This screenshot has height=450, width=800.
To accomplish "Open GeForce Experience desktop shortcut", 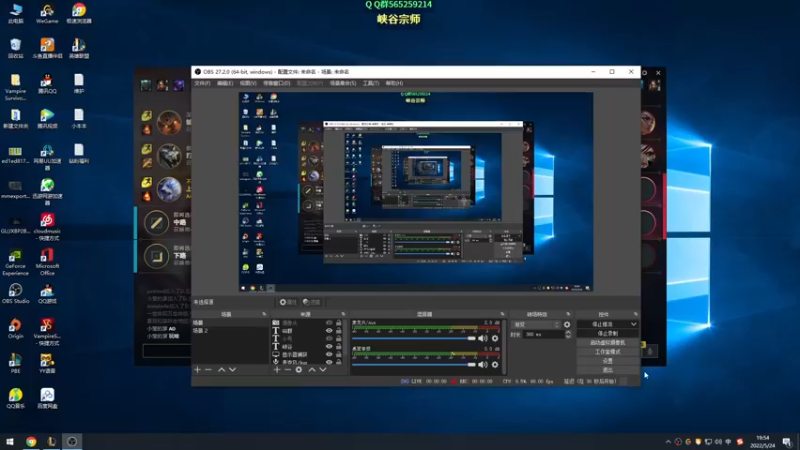I will tap(15, 262).
